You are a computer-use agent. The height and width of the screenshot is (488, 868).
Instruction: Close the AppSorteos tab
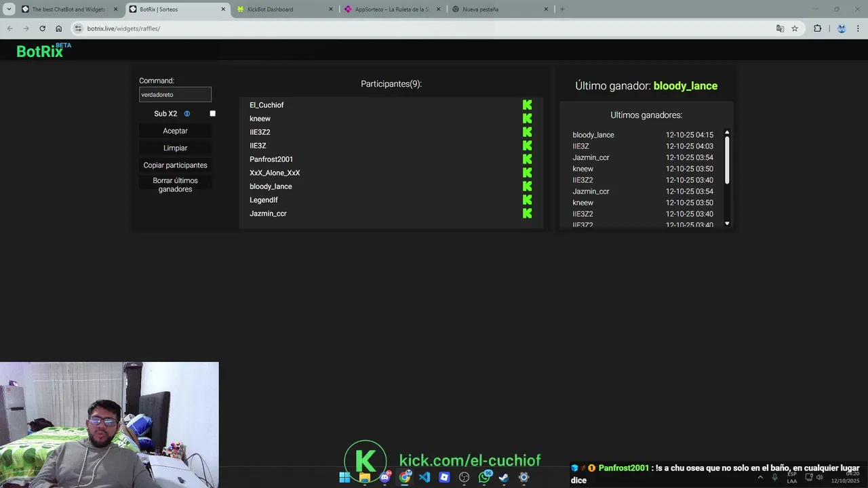[x=438, y=9]
